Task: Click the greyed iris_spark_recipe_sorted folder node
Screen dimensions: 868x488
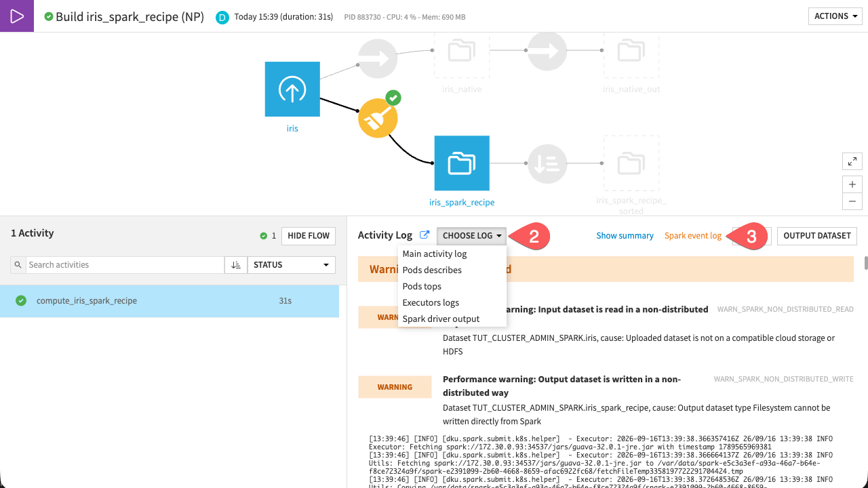Action: pos(631,163)
